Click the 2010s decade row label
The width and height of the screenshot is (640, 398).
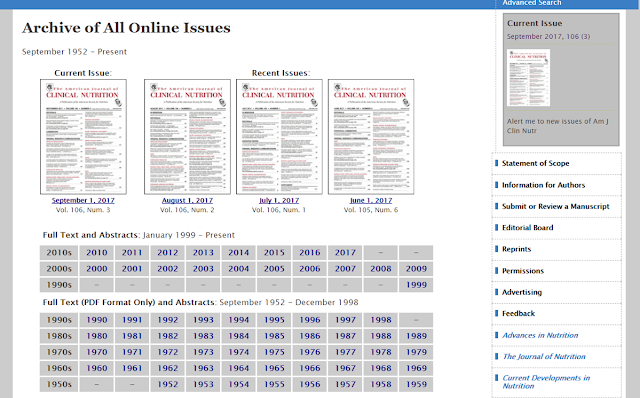pyautogui.click(x=59, y=253)
